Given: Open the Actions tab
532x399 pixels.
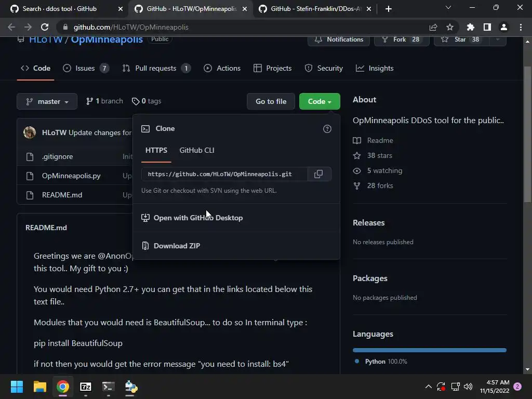Looking at the screenshot, I should click(x=222, y=68).
